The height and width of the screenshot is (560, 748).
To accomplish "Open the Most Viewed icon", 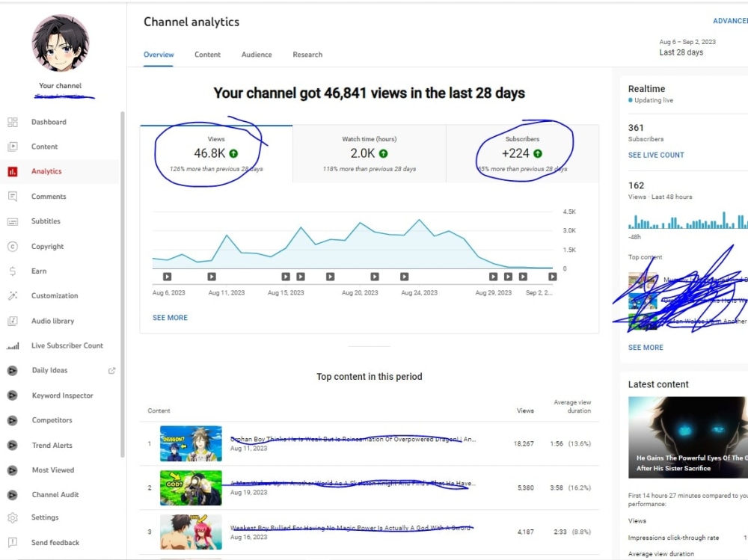I will pos(13,470).
